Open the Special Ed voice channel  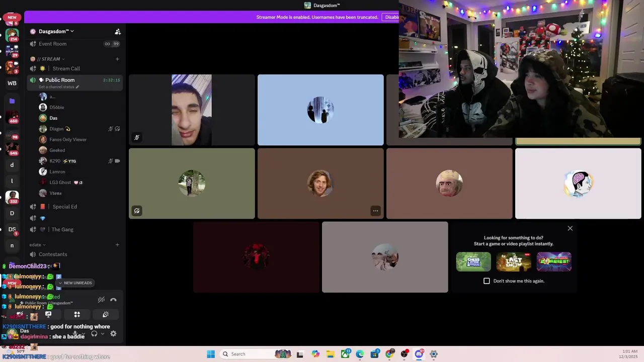[x=74, y=207]
